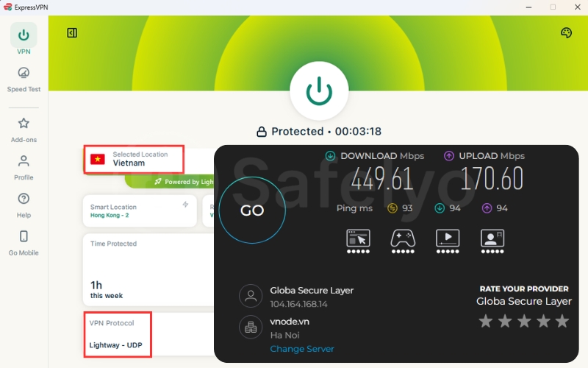Click the video streaming rating icon
This screenshot has height=368, width=588.
[448, 241]
